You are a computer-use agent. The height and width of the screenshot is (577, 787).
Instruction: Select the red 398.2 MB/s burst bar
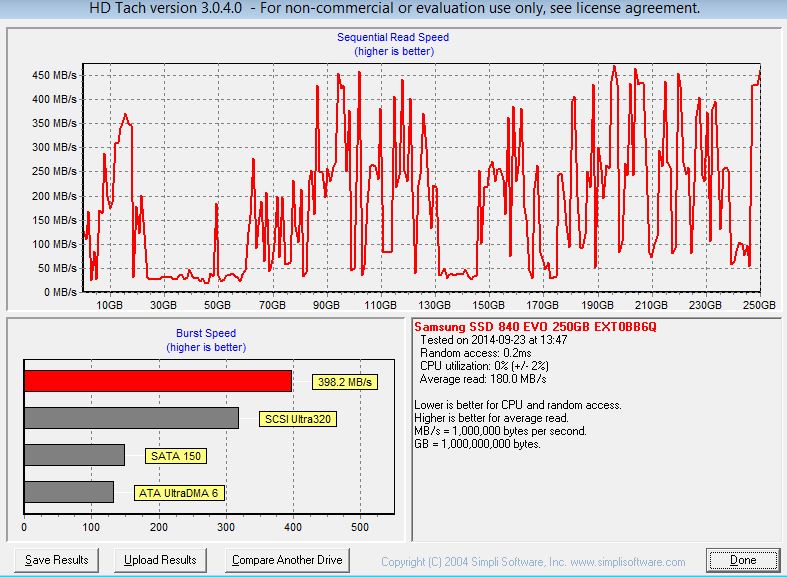158,381
